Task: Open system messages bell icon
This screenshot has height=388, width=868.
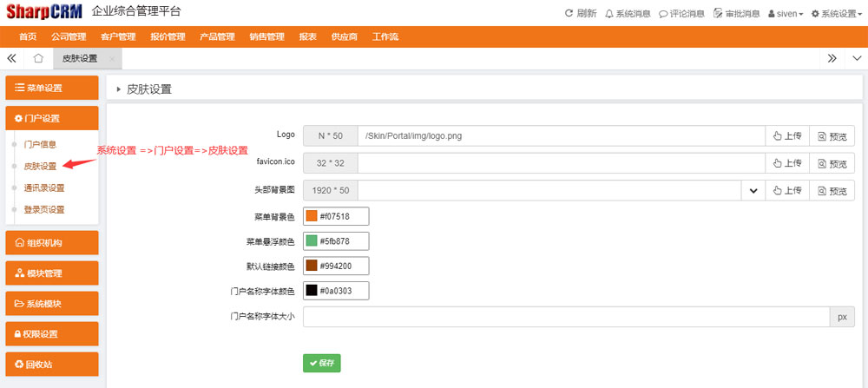Action: [x=609, y=14]
